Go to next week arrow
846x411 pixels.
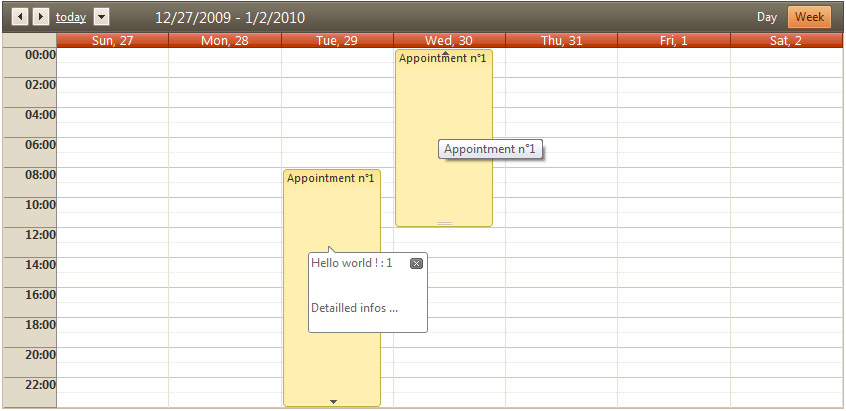coord(40,17)
